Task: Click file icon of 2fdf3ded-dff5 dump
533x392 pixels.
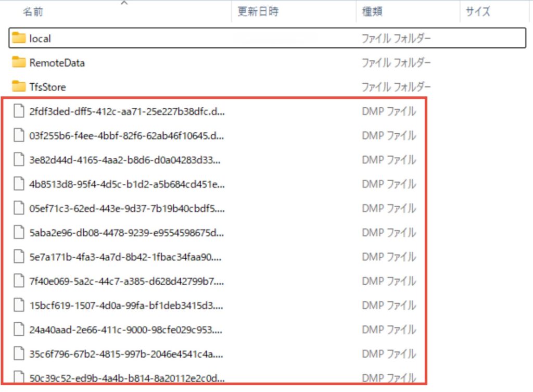Action: pos(19,111)
